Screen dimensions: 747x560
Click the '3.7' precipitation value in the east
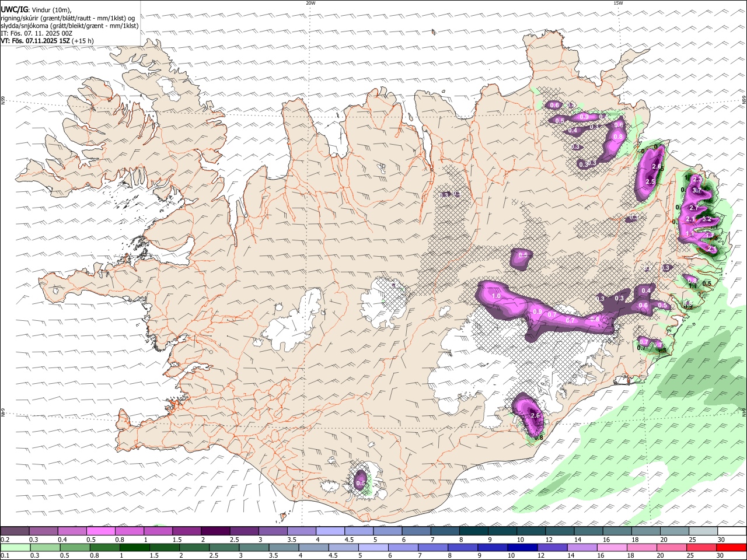[x=696, y=191]
